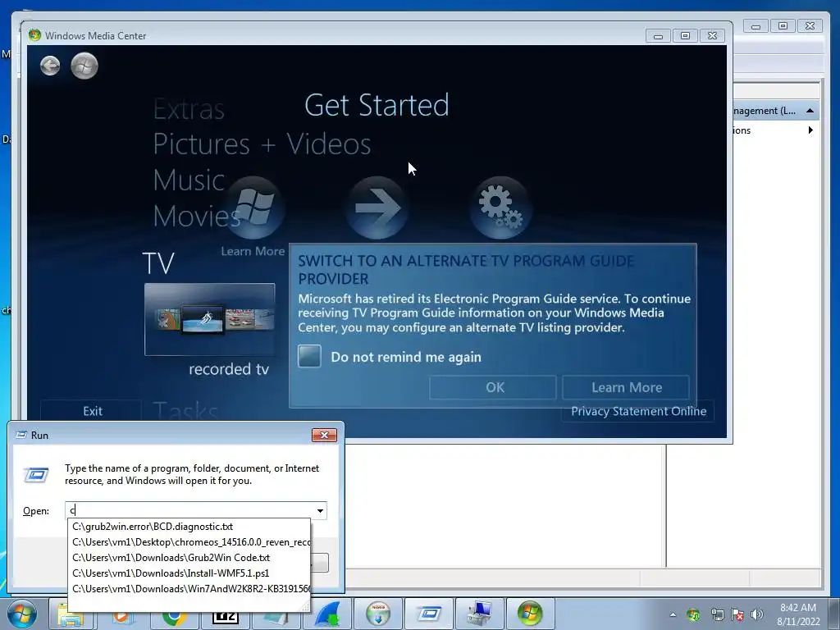This screenshot has height=630, width=840.
Task: Choose the chromeos_14516 reven Desktop suggestion
Action: [189, 542]
